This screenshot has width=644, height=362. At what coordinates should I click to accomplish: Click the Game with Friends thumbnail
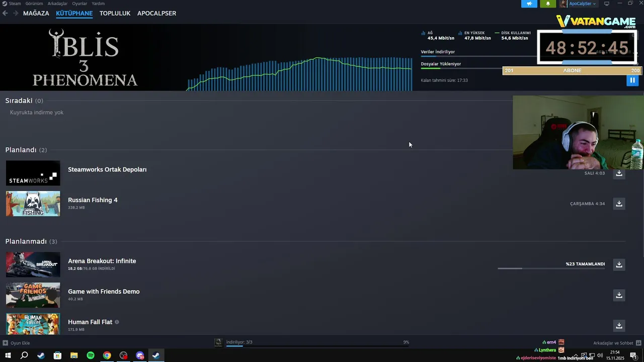(33, 295)
